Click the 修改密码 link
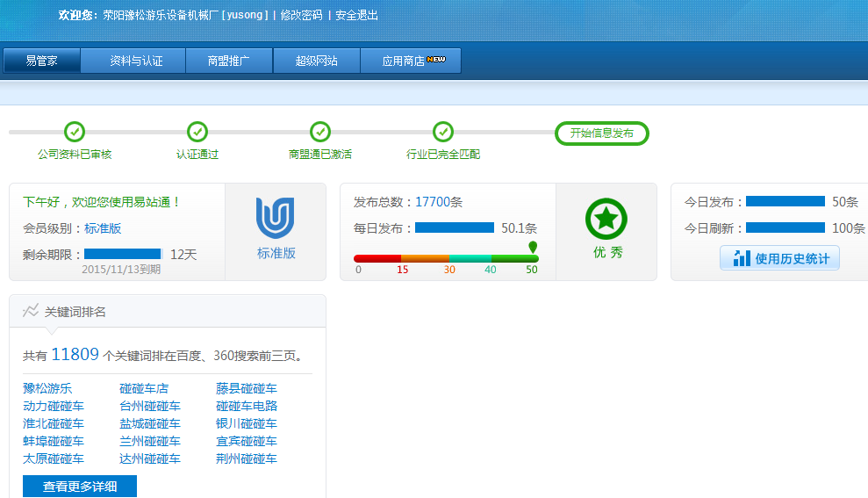This screenshot has height=498, width=868. point(301,15)
